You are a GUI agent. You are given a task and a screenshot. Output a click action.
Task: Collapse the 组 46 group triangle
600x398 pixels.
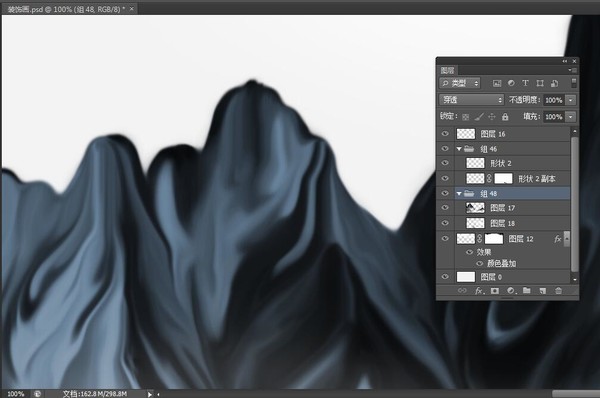point(459,149)
